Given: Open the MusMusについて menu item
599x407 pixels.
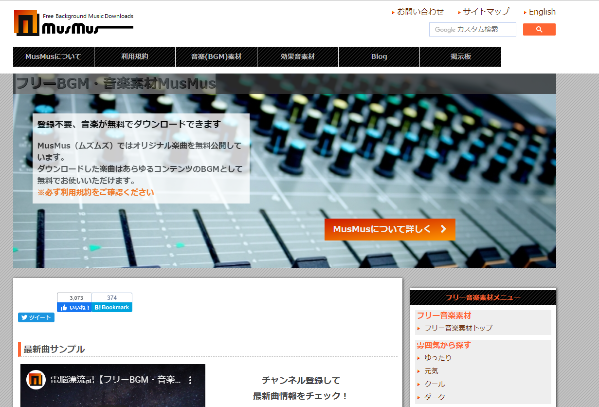Looking at the screenshot, I should (53, 57).
